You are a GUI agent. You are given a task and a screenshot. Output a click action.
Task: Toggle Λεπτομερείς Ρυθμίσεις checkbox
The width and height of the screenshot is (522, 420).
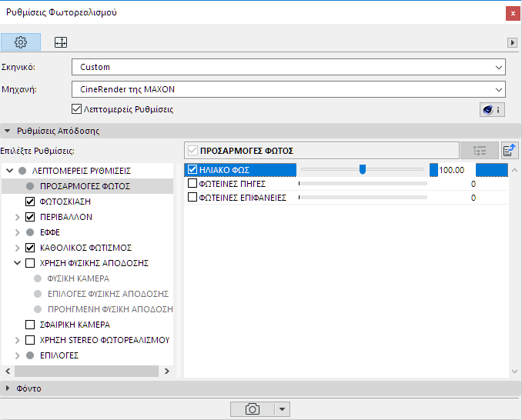(x=76, y=109)
